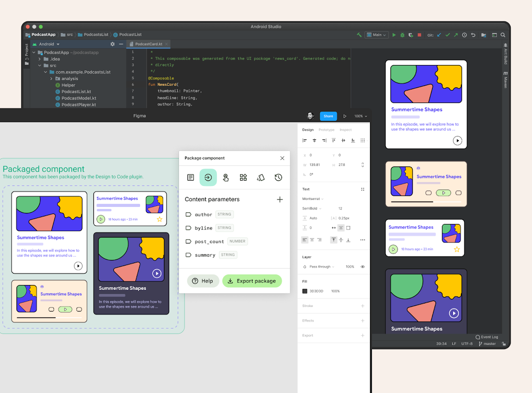Show Git history clock icon
The height and width of the screenshot is (393, 532).
point(464,34)
